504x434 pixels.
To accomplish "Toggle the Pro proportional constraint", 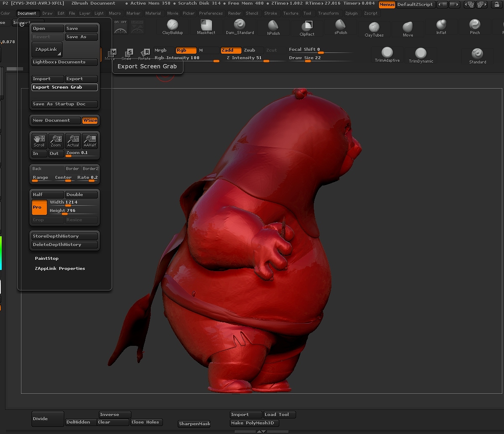I will pyautogui.click(x=39, y=207).
